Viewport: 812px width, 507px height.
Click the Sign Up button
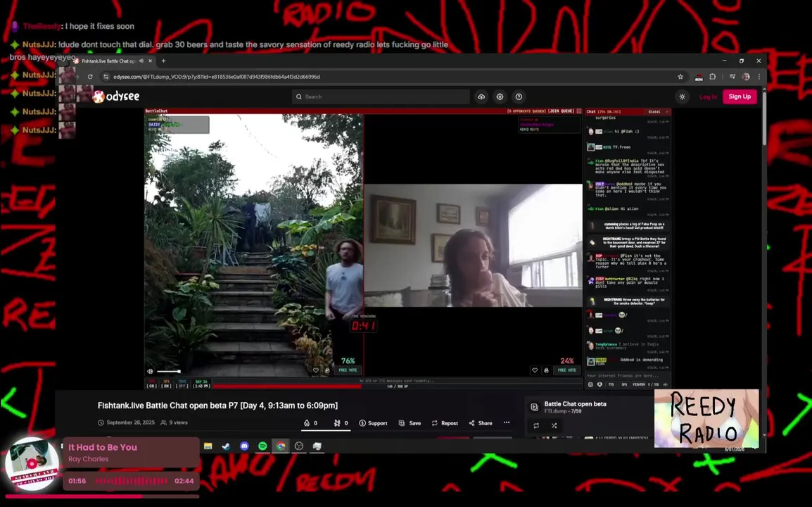click(740, 96)
